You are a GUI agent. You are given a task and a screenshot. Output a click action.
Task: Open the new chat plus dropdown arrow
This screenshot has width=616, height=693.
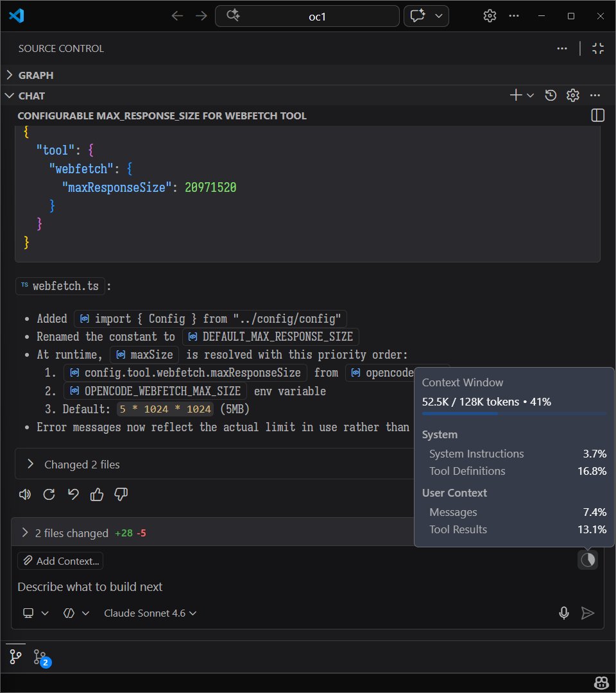click(x=531, y=96)
